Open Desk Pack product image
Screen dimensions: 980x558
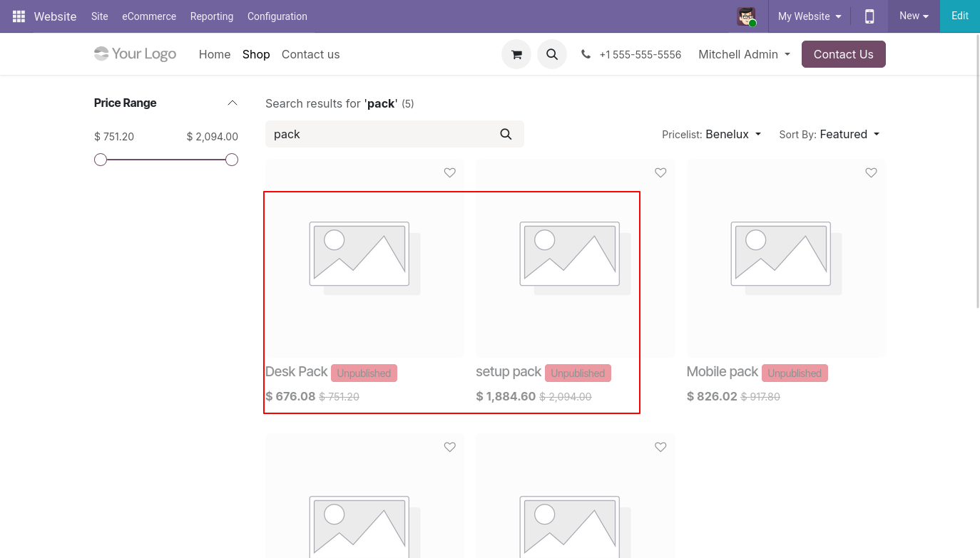[364, 258]
